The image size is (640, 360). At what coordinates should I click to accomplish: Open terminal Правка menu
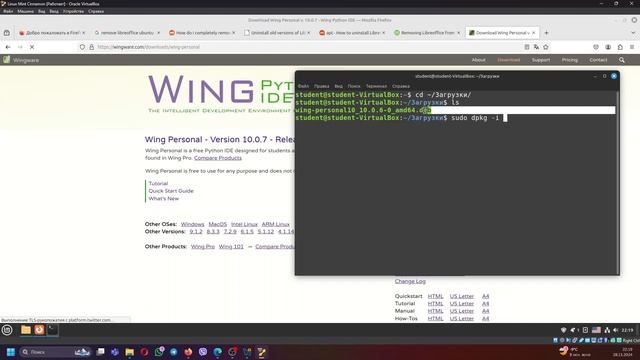click(322, 86)
